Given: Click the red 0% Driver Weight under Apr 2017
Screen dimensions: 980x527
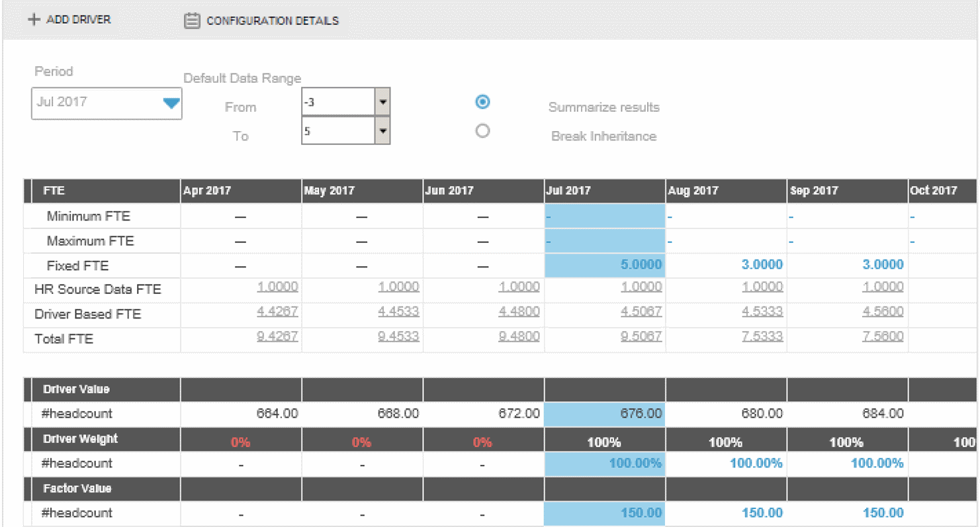Looking at the screenshot, I should coord(240,442).
